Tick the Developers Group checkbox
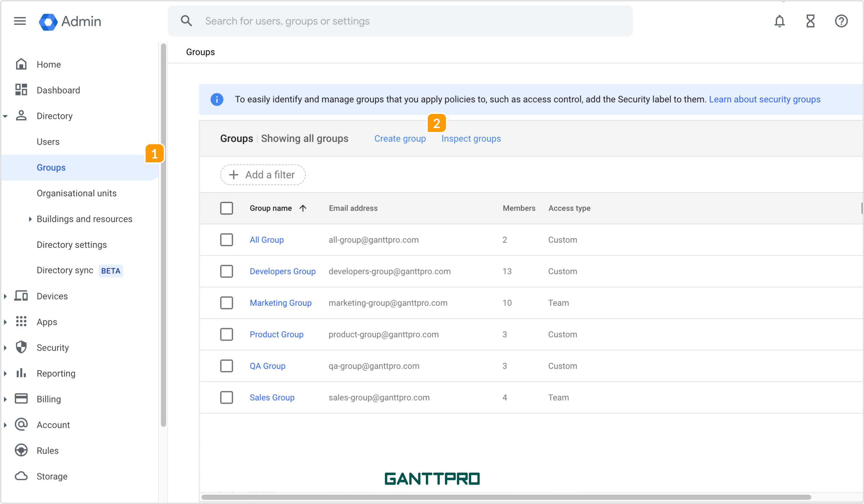The height and width of the screenshot is (504, 864). [227, 271]
